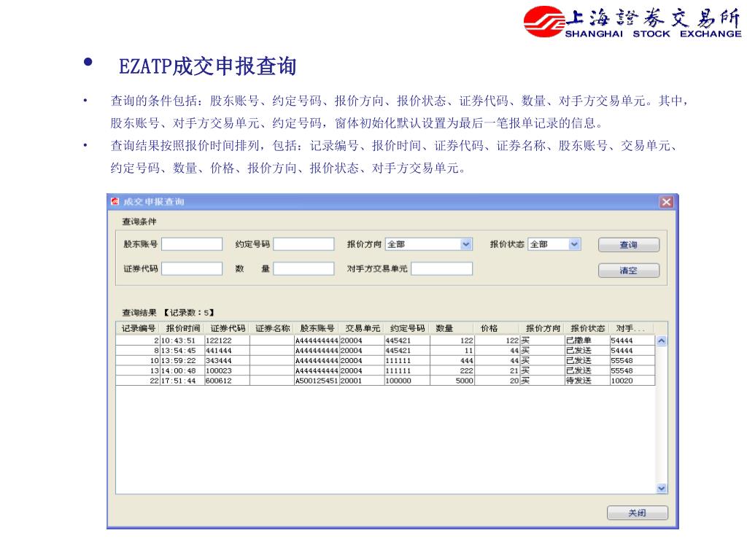
Task: Close the 成交申报查询 window
Action: pos(667,202)
